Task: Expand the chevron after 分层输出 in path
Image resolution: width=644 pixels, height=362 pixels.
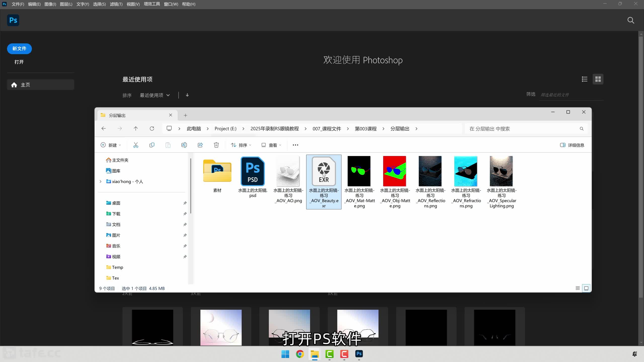Action: click(x=416, y=129)
